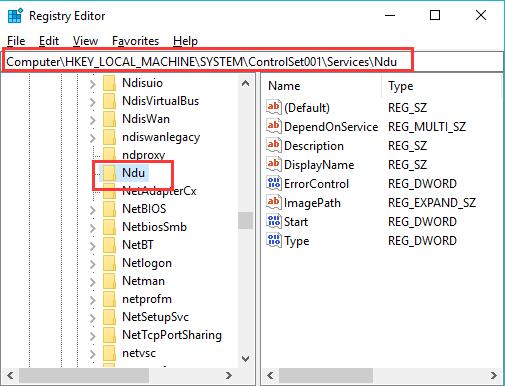Open the View menu
The height and width of the screenshot is (386, 505).
pos(85,41)
